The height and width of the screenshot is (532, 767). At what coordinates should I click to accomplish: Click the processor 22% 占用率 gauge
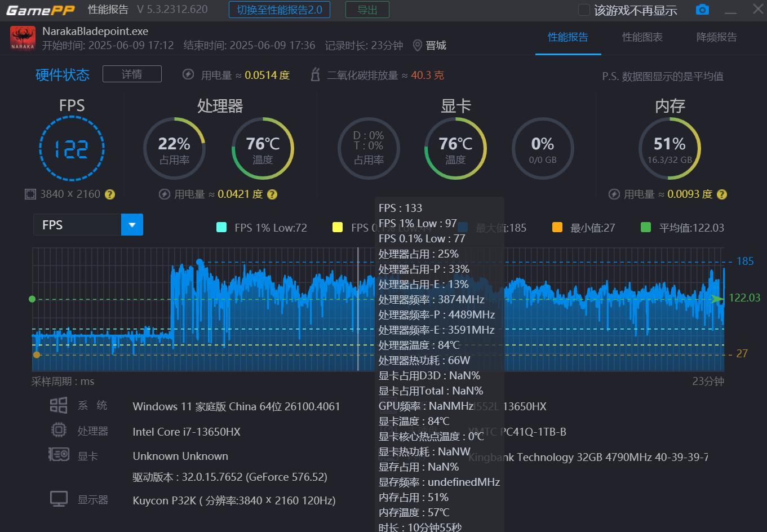pyautogui.click(x=174, y=149)
